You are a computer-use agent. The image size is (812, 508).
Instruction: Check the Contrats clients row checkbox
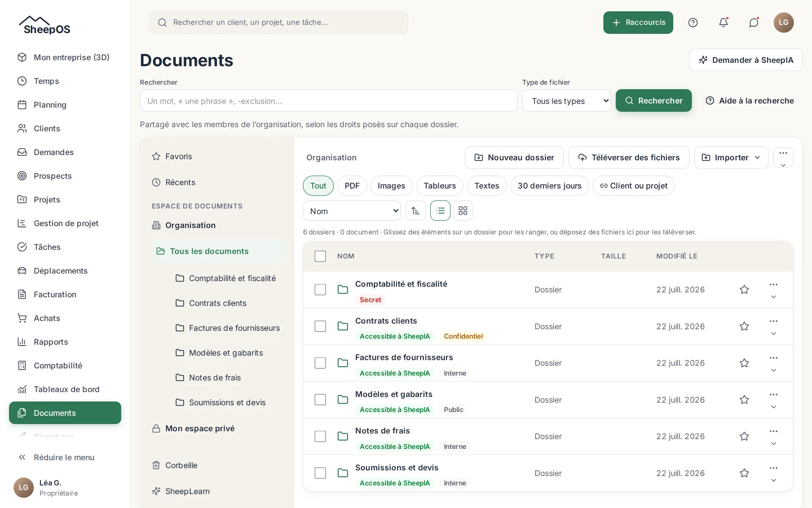tap(320, 326)
